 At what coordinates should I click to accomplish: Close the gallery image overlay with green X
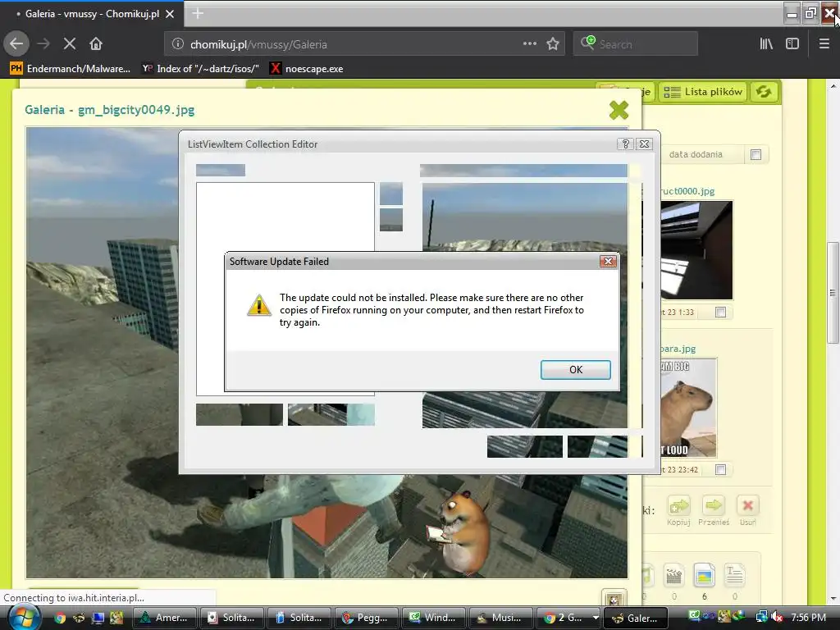click(x=619, y=111)
